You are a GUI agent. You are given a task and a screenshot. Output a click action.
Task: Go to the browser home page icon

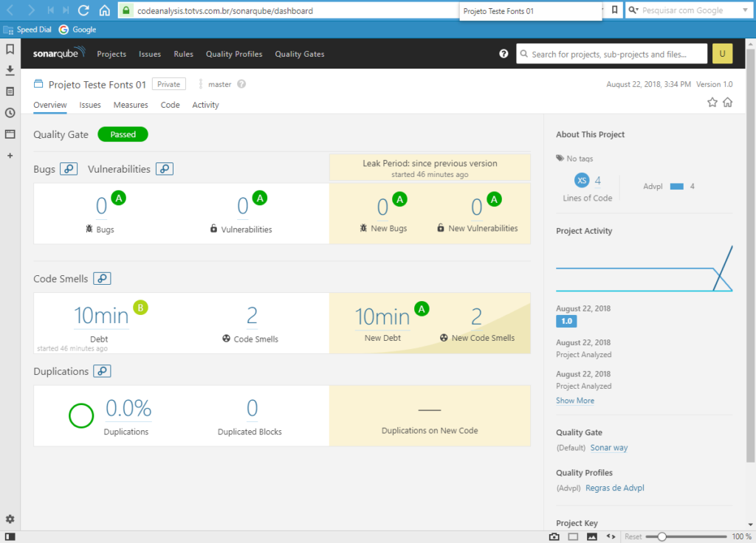coord(105,10)
